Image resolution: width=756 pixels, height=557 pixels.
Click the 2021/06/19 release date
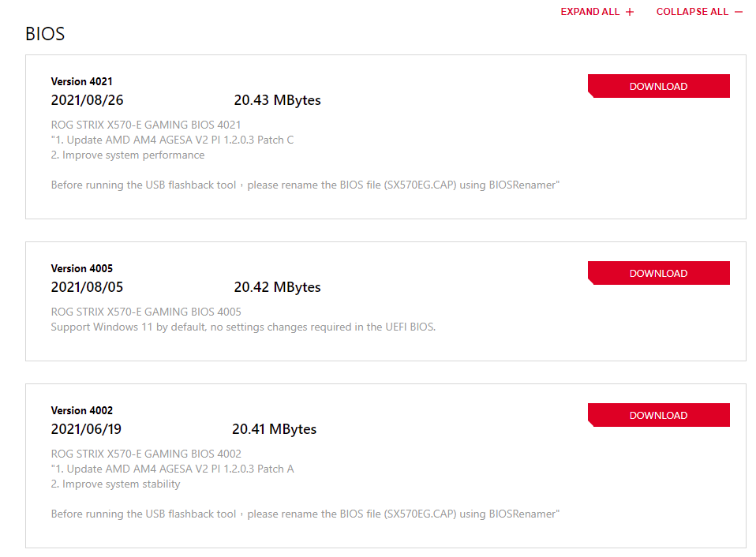tap(86, 429)
